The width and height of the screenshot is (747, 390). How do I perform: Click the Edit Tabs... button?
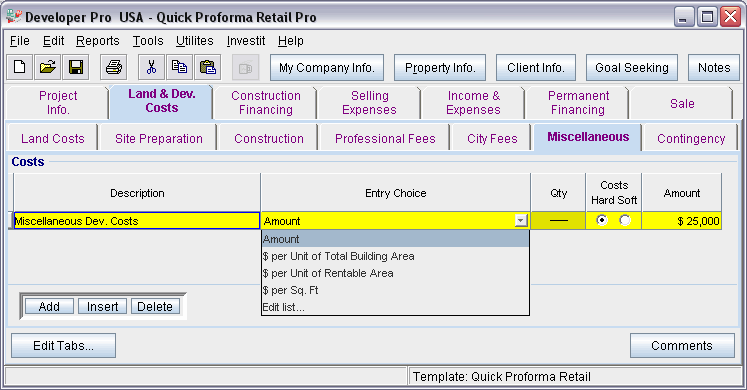pyautogui.click(x=63, y=346)
